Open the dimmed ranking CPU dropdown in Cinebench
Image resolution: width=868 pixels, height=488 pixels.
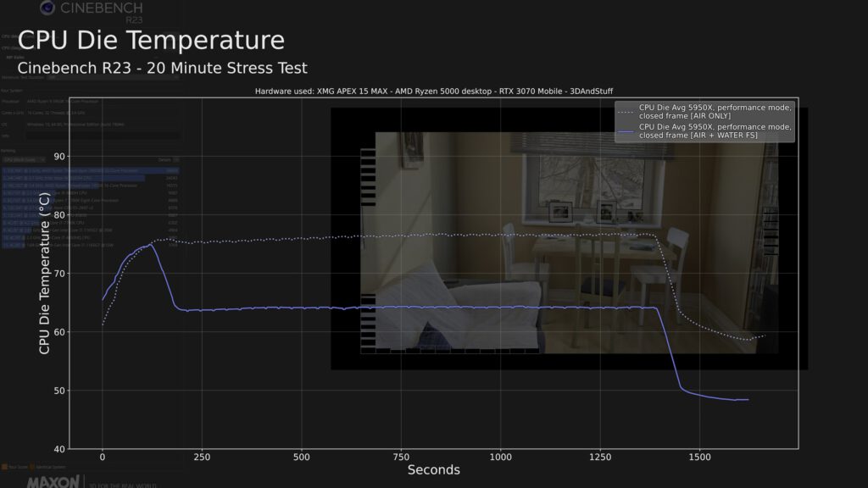[x=23, y=159]
